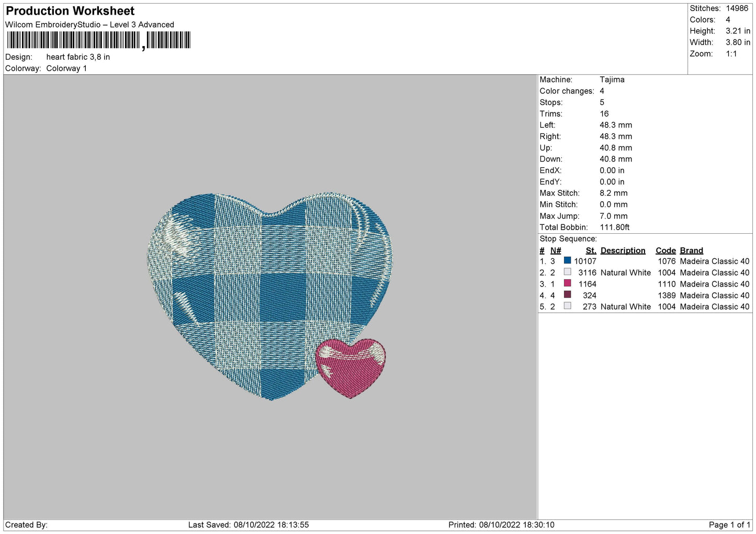This screenshot has height=534, width=756.
Task: Click the barcode in the worksheet header
Action: point(98,40)
